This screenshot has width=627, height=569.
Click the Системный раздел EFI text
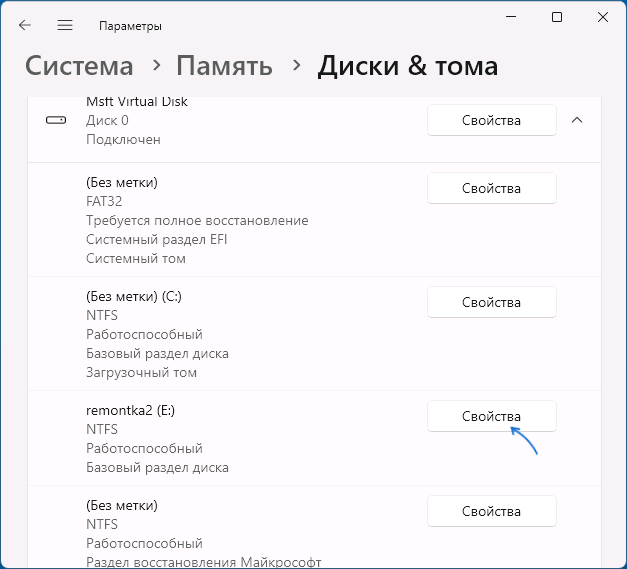point(156,239)
